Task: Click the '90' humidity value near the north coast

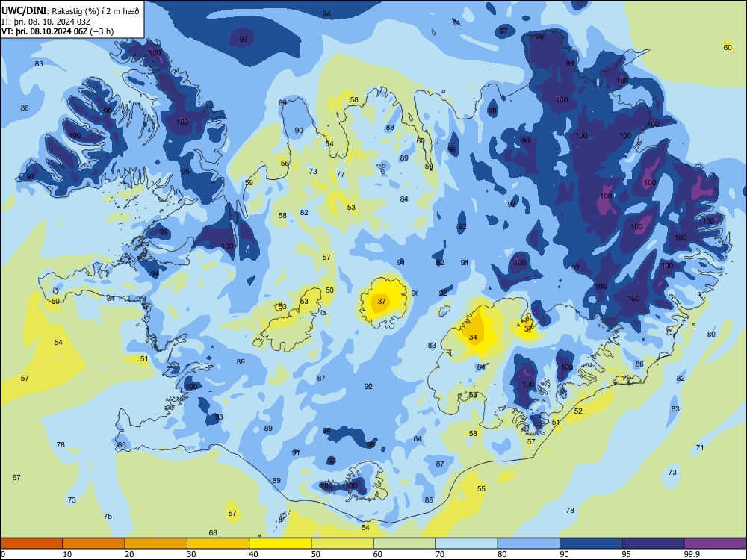Action: [x=299, y=131]
